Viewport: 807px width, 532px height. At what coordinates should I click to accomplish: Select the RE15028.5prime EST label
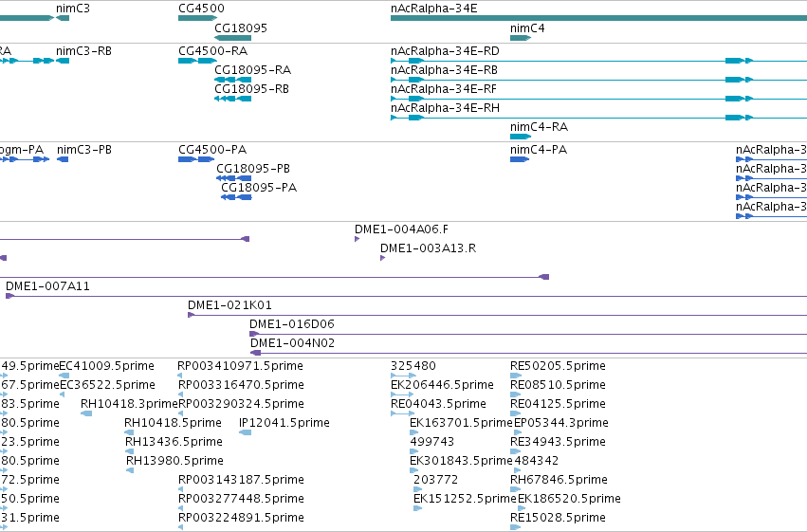coord(558,518)
